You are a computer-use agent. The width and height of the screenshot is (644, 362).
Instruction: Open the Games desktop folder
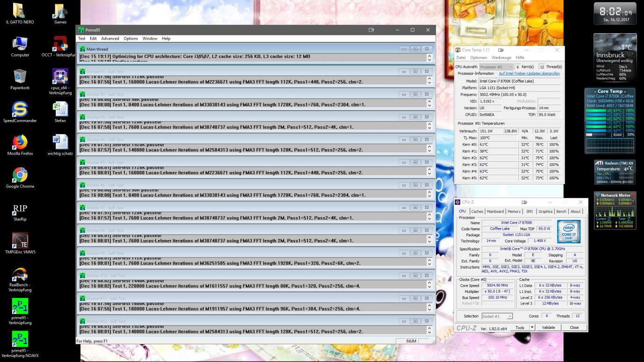(60, 11)
